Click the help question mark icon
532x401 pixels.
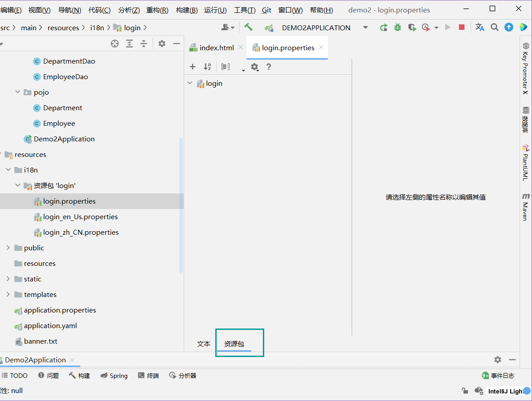tap(269, 67)
